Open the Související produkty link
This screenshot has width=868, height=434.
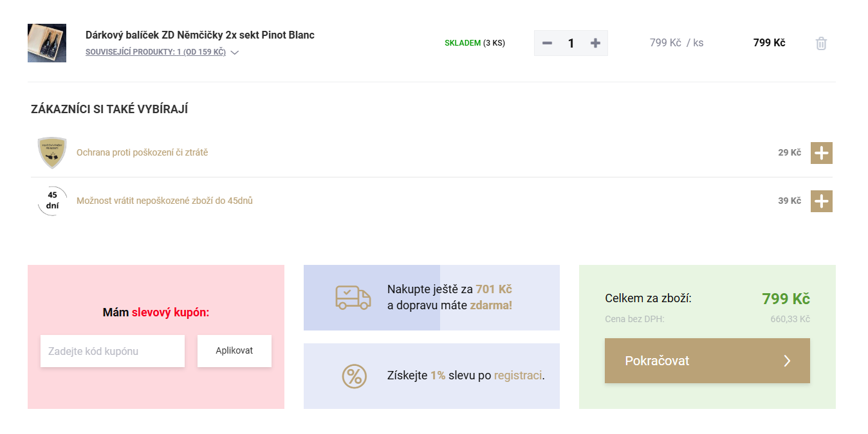tap(156, 52)
